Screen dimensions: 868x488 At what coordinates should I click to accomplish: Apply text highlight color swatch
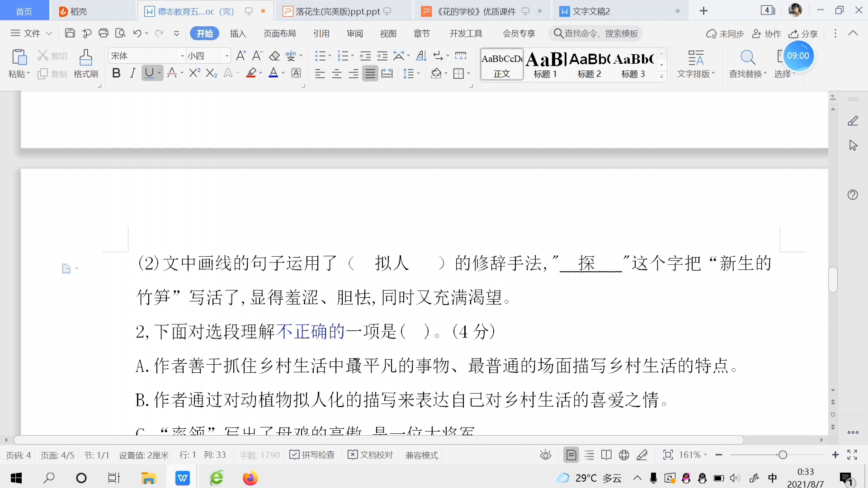tap(251, 73)
